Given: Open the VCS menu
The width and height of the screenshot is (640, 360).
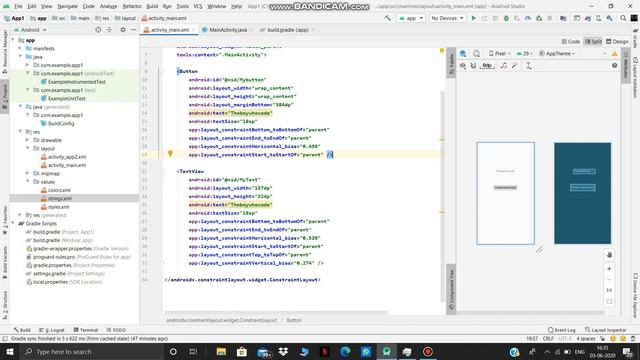Looking at the screenshot, I should pyautogui.click(x=198, y=6).
